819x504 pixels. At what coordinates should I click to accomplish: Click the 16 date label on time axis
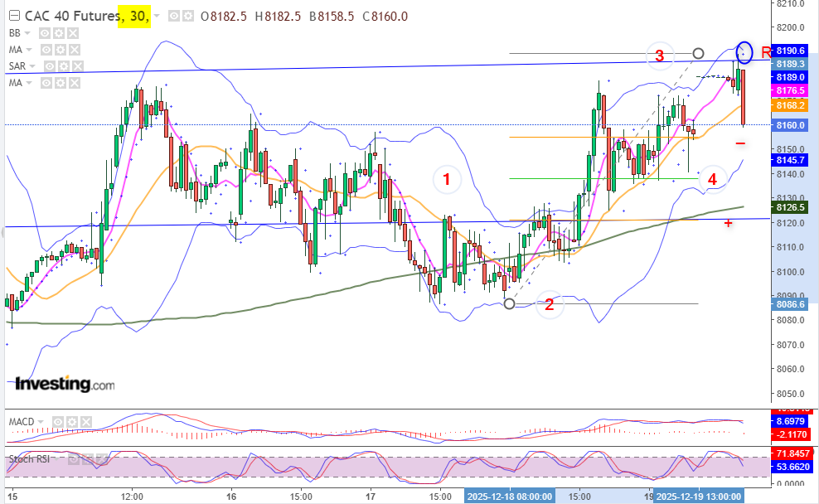coord(231,497)
